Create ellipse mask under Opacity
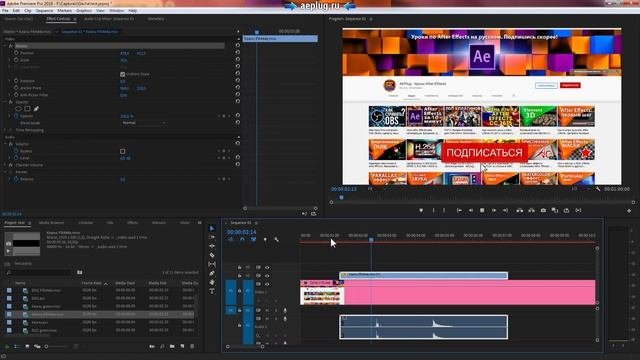The height and width of the screenshot is (360, 640). (x=18, y=109)
